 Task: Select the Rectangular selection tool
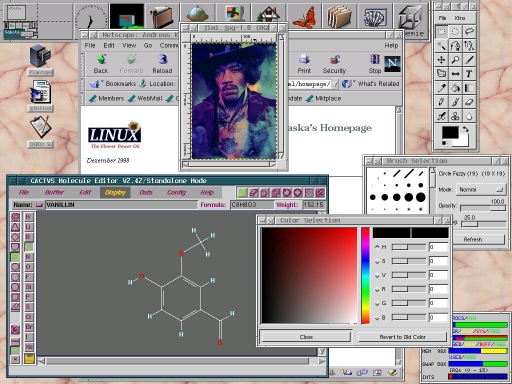(x=441, y=32)
